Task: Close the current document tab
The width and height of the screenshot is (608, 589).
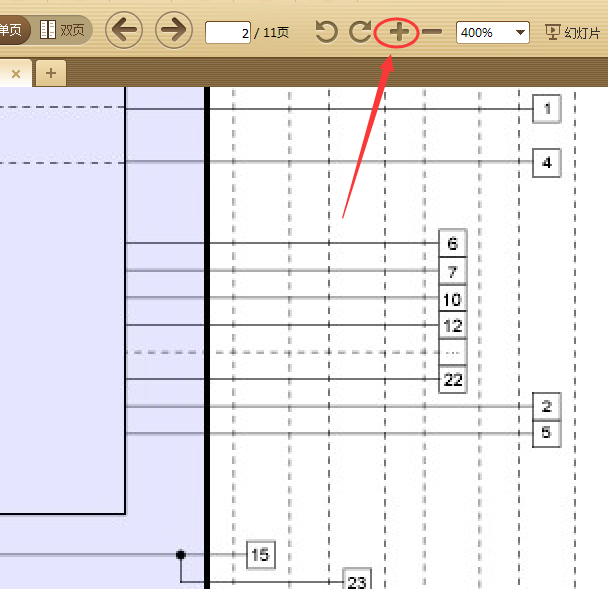Action: click(16, 74)
